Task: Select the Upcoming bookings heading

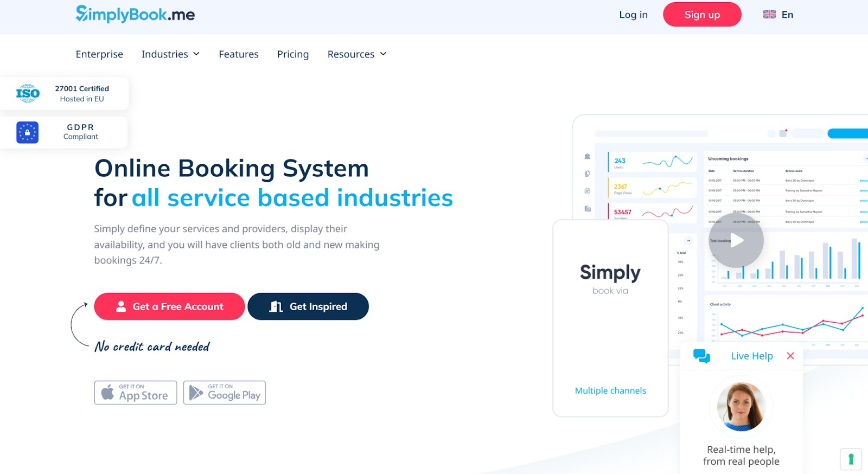Action: click(728, 159)
